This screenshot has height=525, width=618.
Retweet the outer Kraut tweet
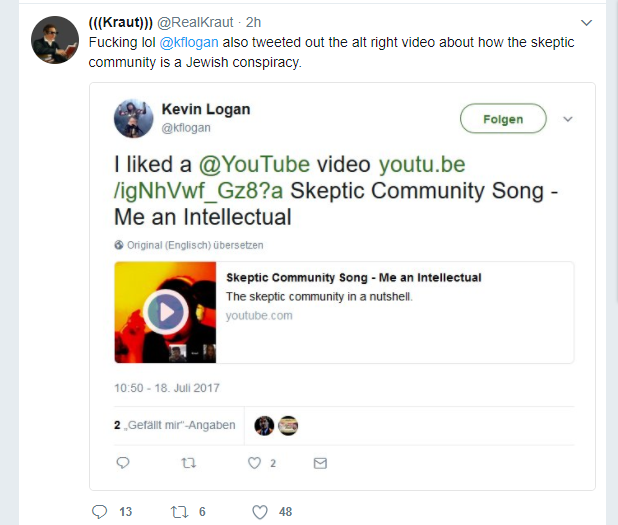point(180,511)
